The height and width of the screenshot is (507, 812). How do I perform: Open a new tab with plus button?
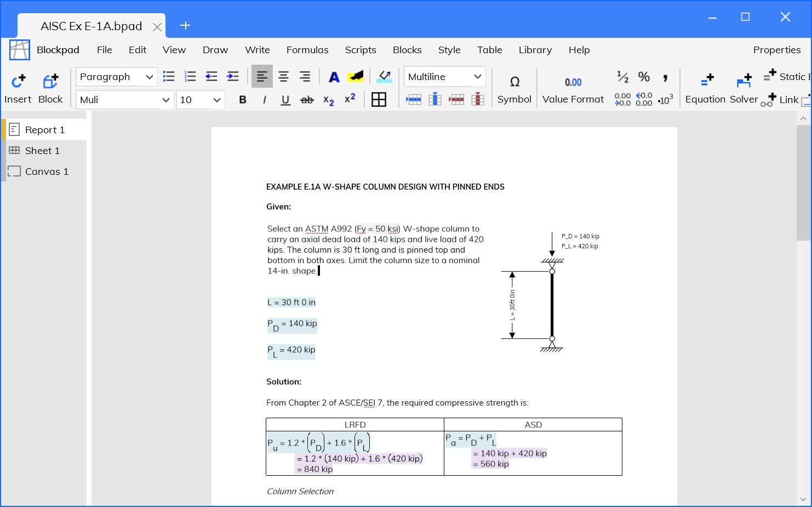(185, 25)
